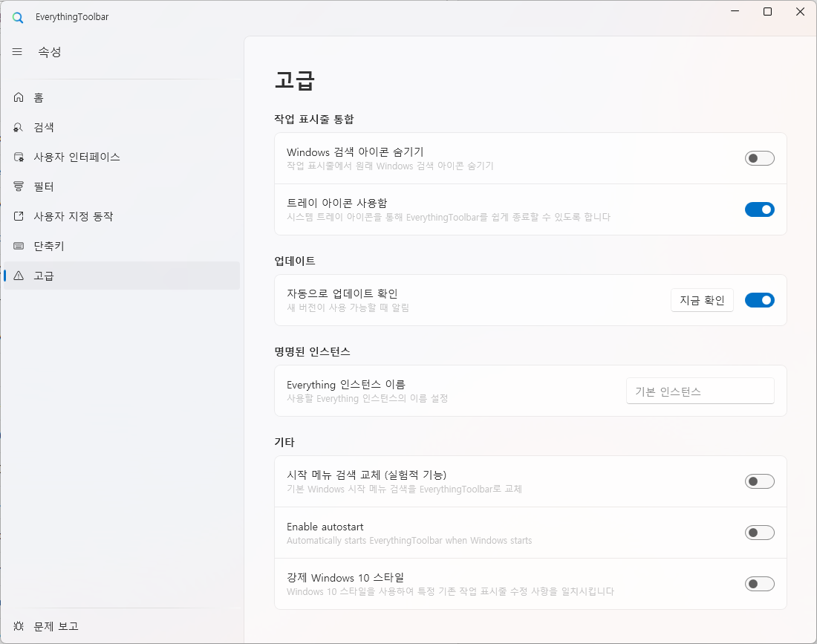
Task: Click the 기타 section title
Action: [x=284, y=443]
